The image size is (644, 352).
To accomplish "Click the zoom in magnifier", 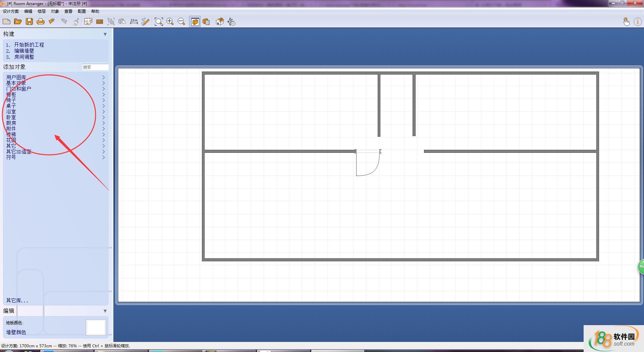I will (x=170, y=22).
